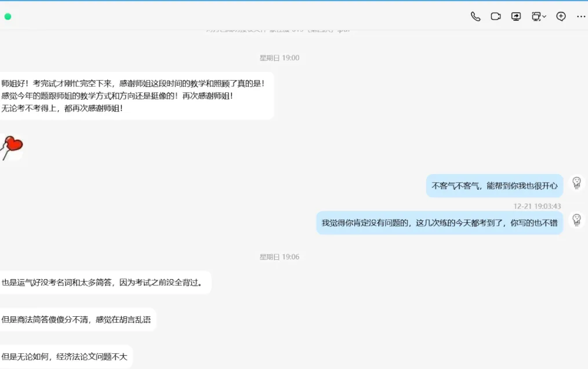Expand the dropdown arrow beside remote control icon
Screen dimensions: 588x369
point(544,16)
